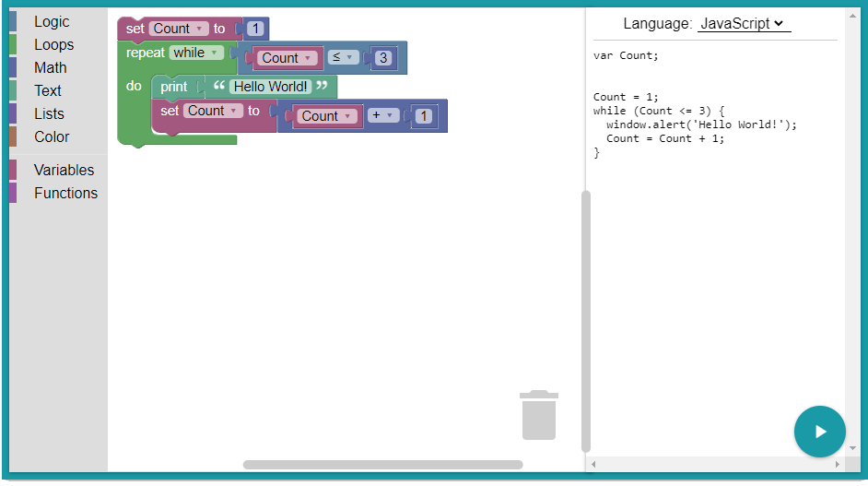
Task: Open the Count dropdown in the inner set block
Action: (213, 111)
